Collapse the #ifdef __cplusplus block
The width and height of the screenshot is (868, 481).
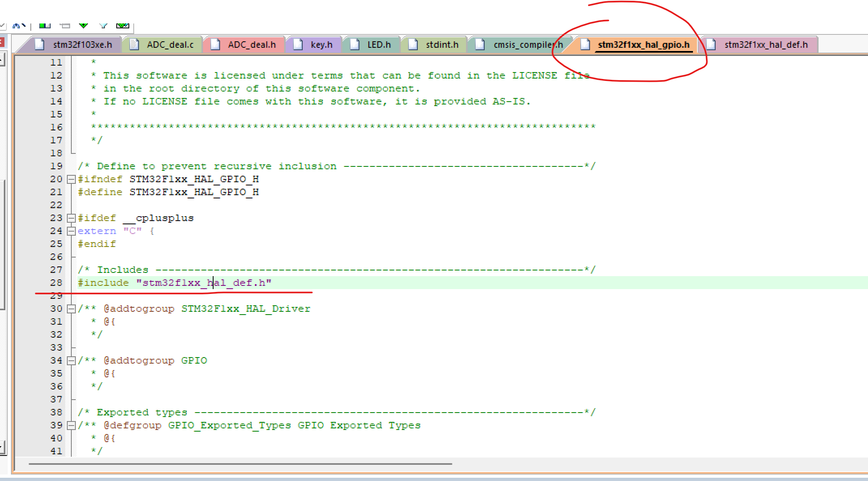click(71, 218)
